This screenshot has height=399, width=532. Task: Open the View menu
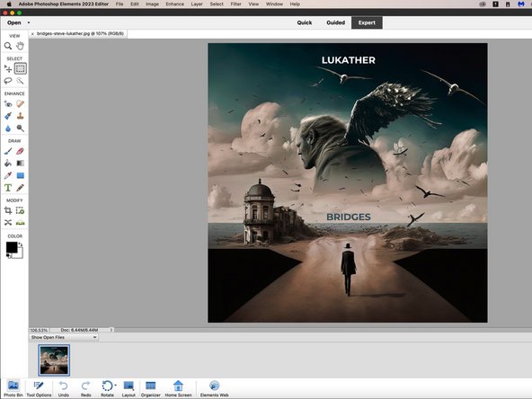pos(253,4)
